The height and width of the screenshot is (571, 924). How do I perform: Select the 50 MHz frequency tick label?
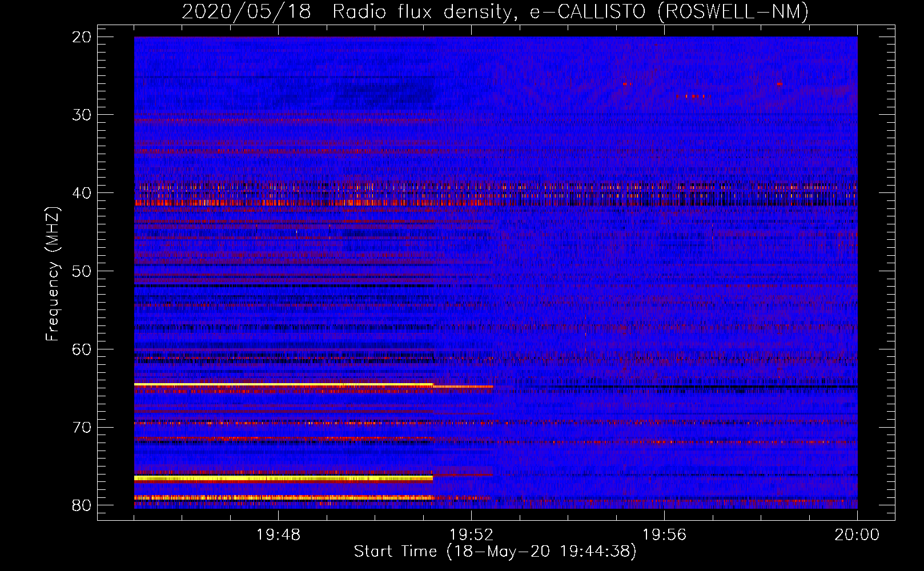tap(82, 271)
